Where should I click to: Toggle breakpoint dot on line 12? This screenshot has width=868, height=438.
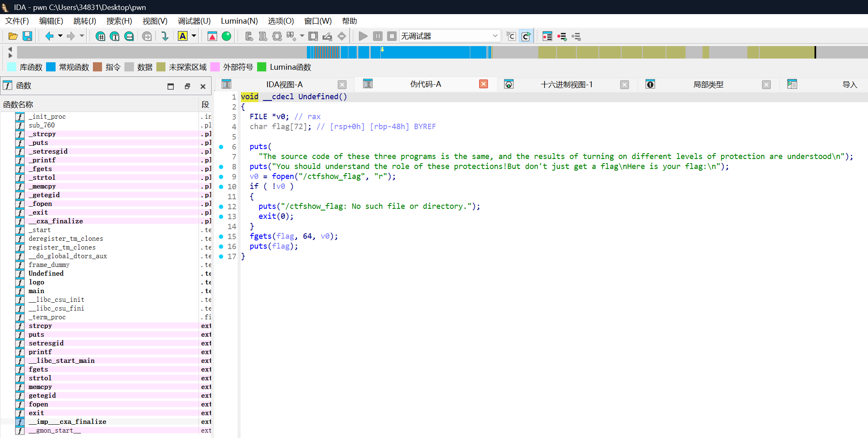point(221,206)
